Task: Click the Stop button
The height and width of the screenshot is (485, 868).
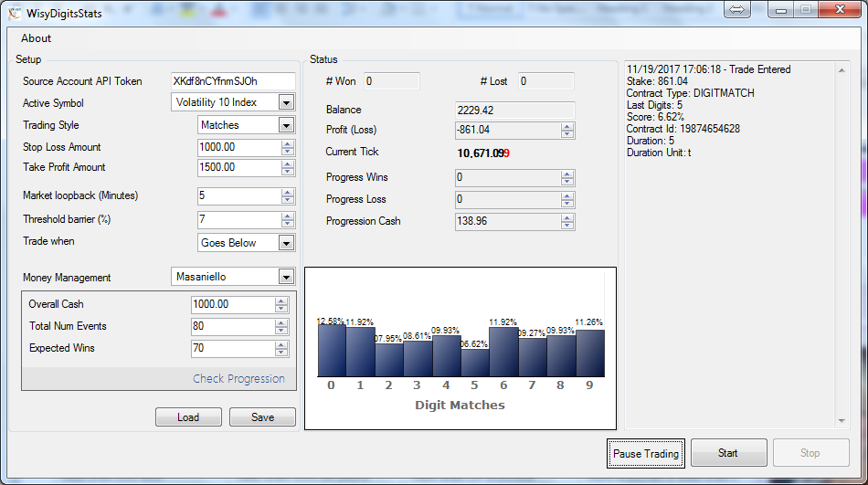Action: pos(810,453)
